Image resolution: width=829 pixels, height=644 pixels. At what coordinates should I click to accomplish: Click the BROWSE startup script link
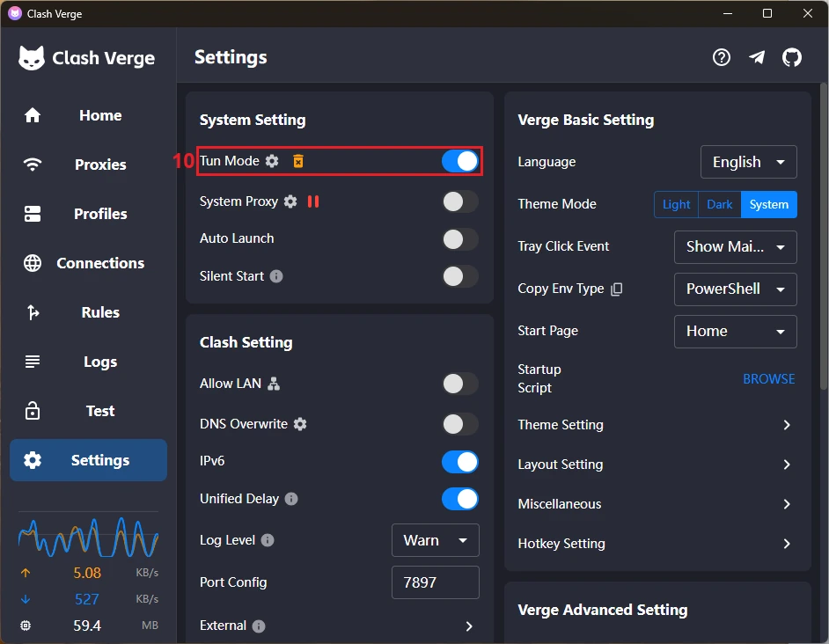click(x=768, y=379)
